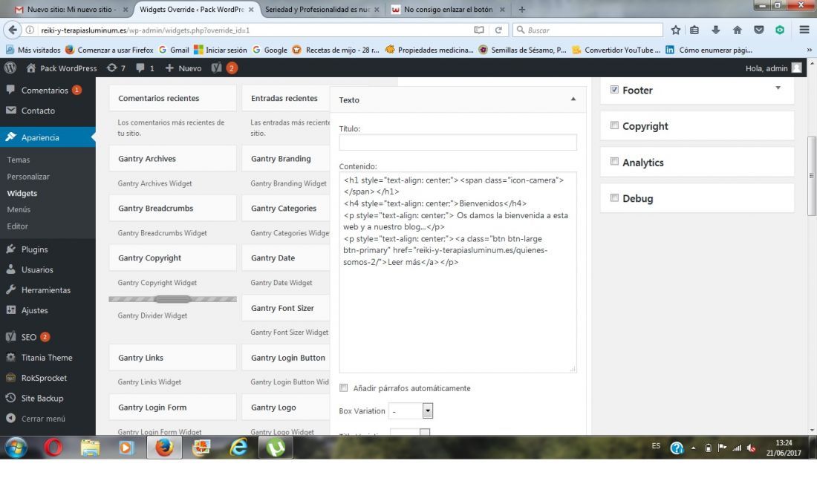The width and height of the screenshot is (817, 504).
Task: Launch Internet Explorer from the taskbar
Action: click(x=238, y=448)
